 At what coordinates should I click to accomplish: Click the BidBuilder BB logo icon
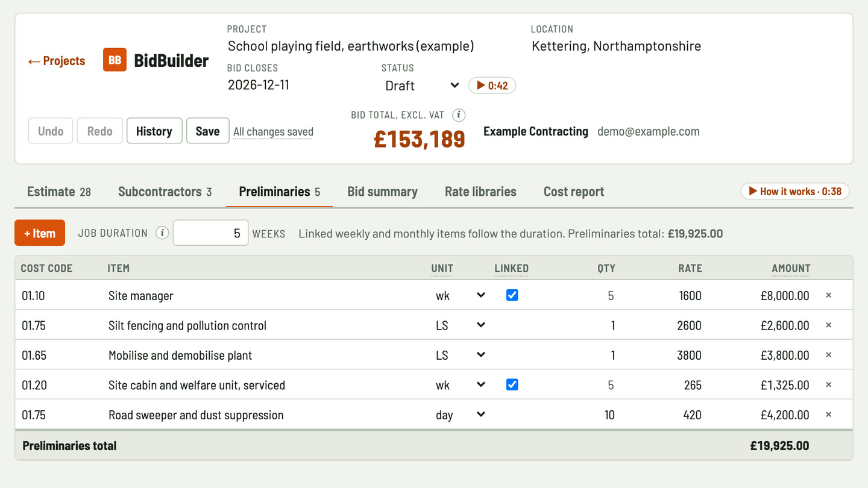click(x=115, y=60)
